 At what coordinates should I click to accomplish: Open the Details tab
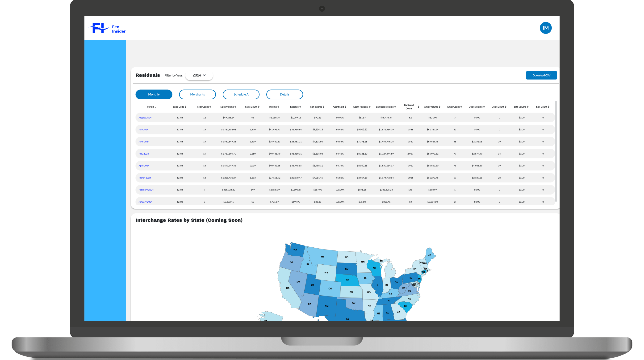tap(284, 94)
